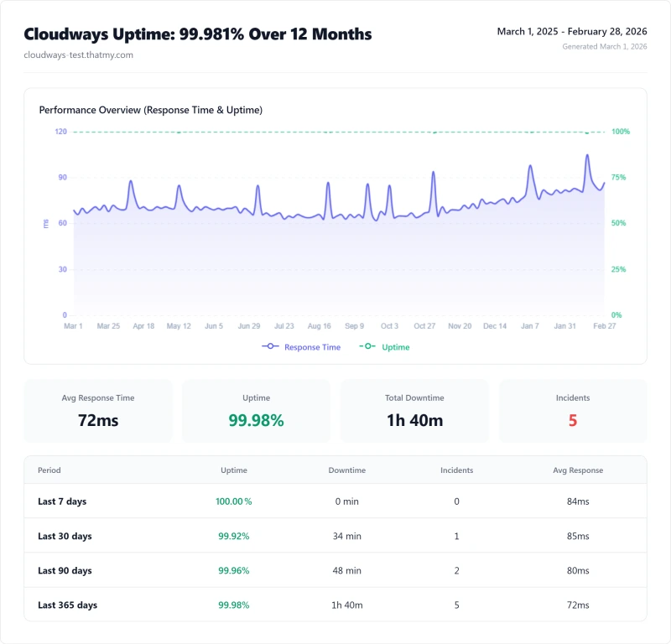
Task: Select the Cloudways Uptime report title
Action: 198,34
